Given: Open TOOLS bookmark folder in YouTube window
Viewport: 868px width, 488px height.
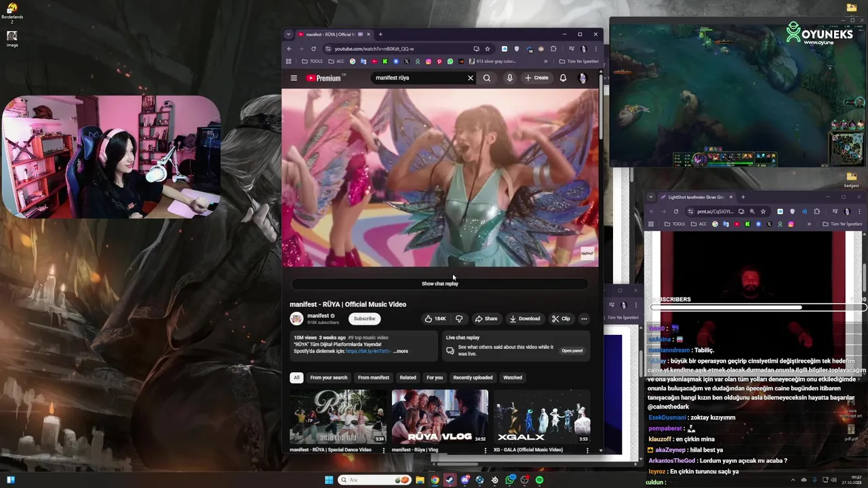Looking at the screenshot, I should click(x=313, y=62).
